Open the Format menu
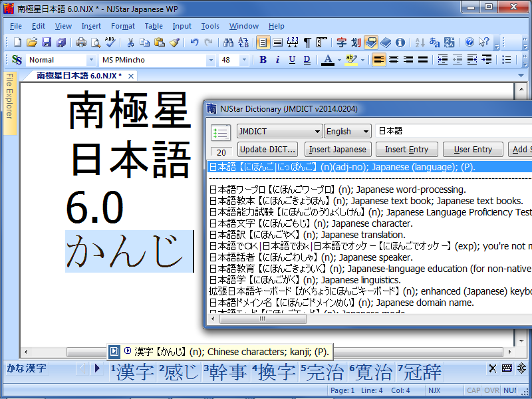This screenshot has width=532, height=399. pyautogui.click(x=123, y=26)
